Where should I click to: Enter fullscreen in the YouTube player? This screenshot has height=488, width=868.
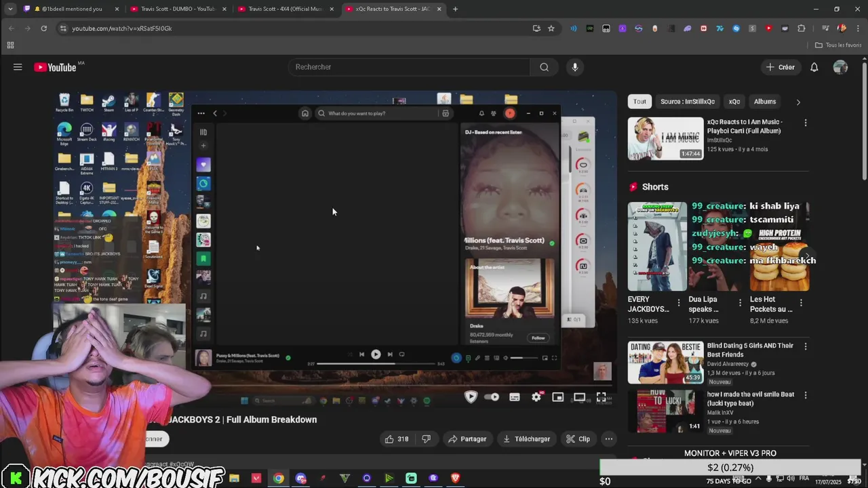coord(601,397)
